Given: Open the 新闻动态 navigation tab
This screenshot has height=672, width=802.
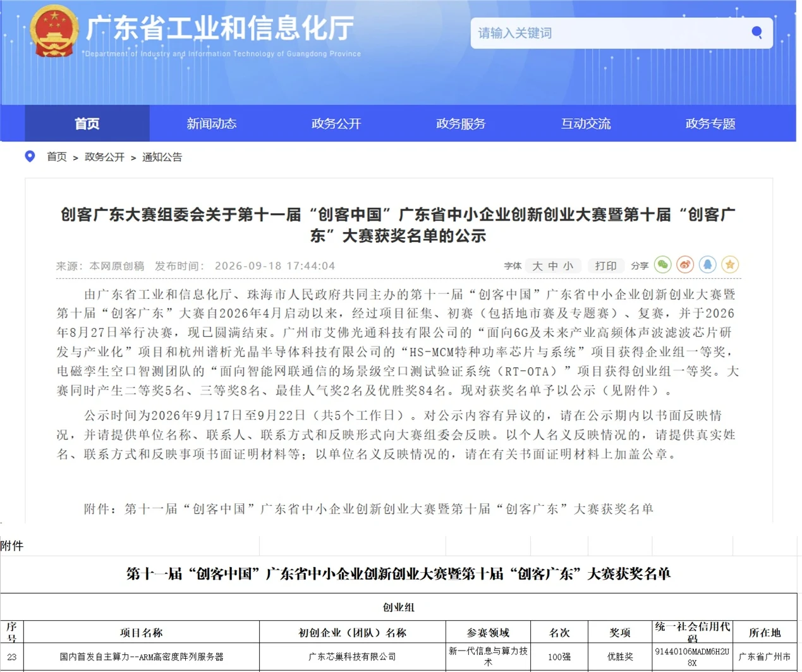Looking at the screenshot, I should click(212, 123).
